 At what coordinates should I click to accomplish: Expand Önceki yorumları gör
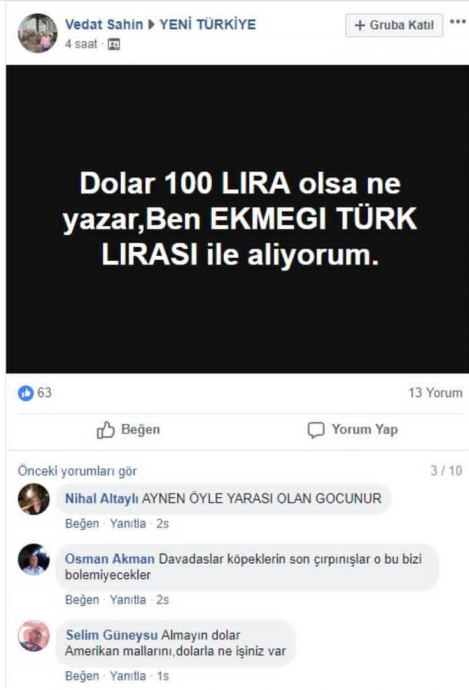point(77,471)
